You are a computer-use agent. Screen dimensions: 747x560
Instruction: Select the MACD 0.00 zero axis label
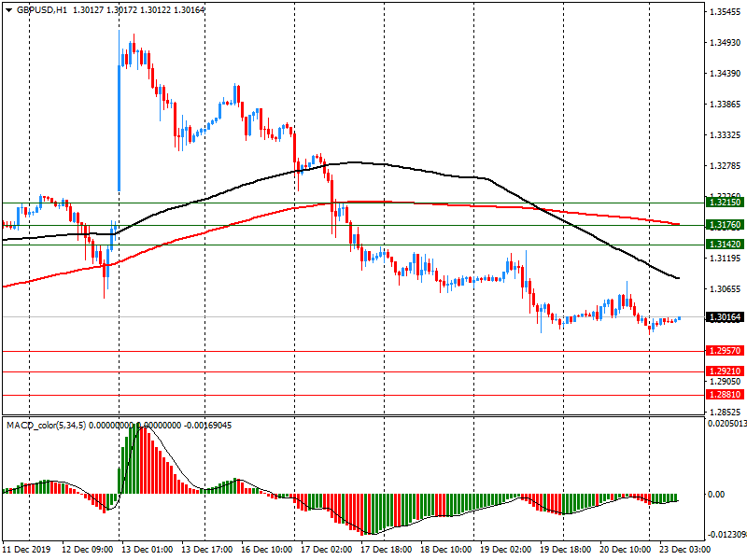[717, 494]
